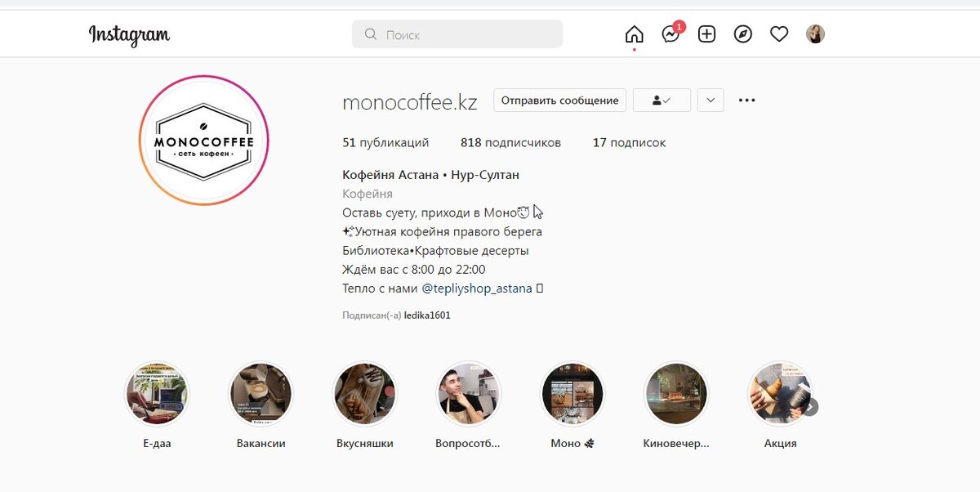Open the activity heart icon
Screen dimensions: 980x492
click(779, 34)
